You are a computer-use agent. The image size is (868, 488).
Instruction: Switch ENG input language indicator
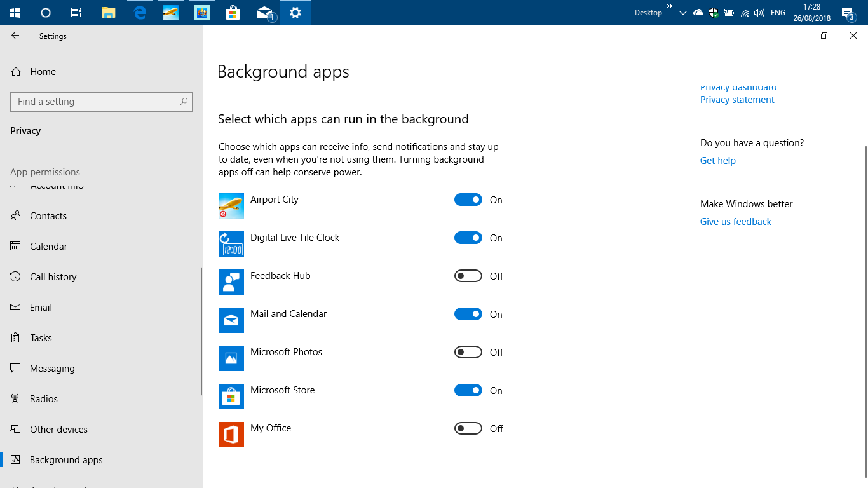778,13
